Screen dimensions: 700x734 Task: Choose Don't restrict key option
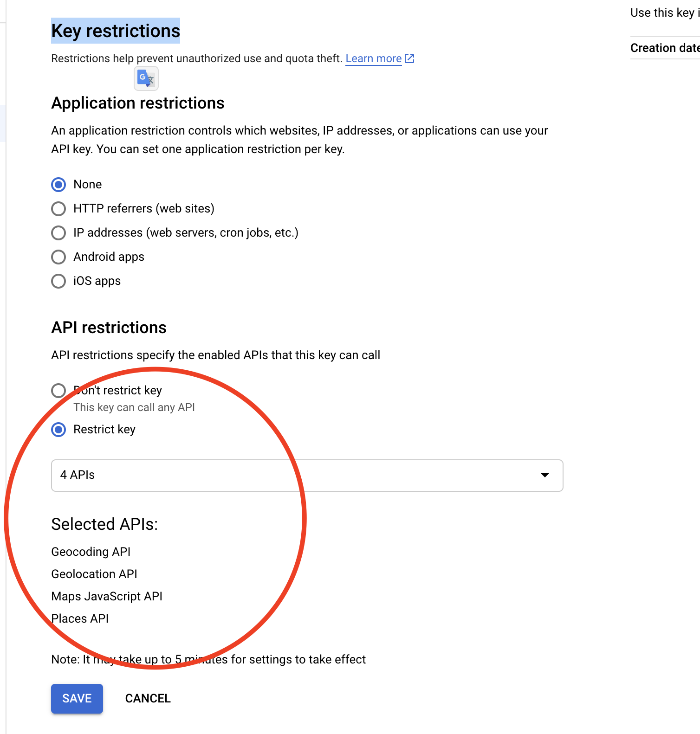click(58, 391)
